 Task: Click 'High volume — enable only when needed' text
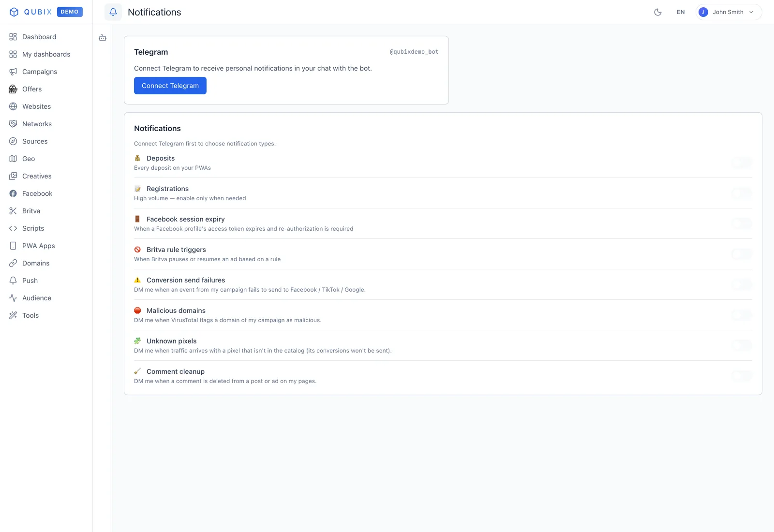coord(190,198)
